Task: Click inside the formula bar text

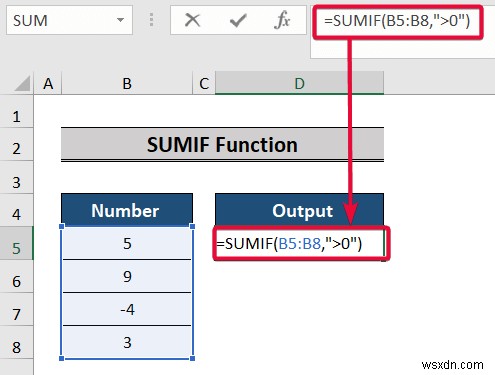Action: (x=397, y=21)
